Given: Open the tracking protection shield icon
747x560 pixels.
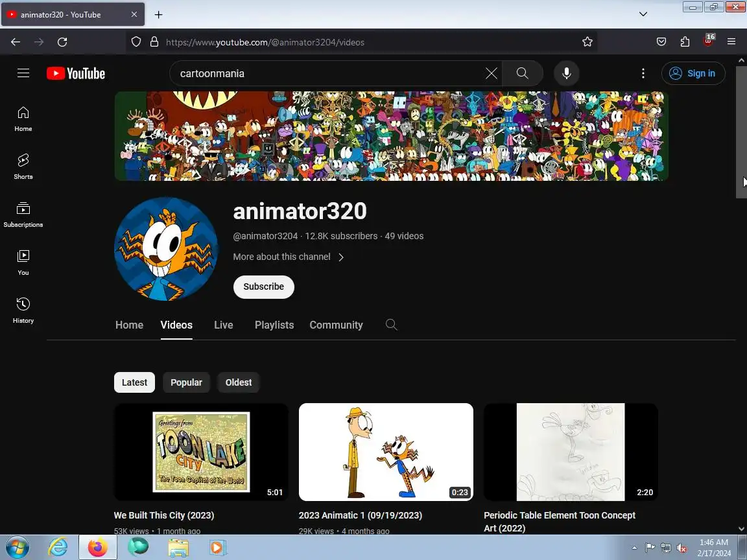Looking at the screenshot, I should click(136, 42).
